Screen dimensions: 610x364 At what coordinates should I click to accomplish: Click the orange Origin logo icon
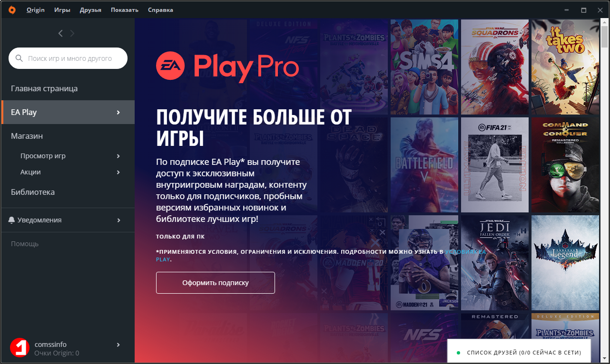tap(11, 10)
